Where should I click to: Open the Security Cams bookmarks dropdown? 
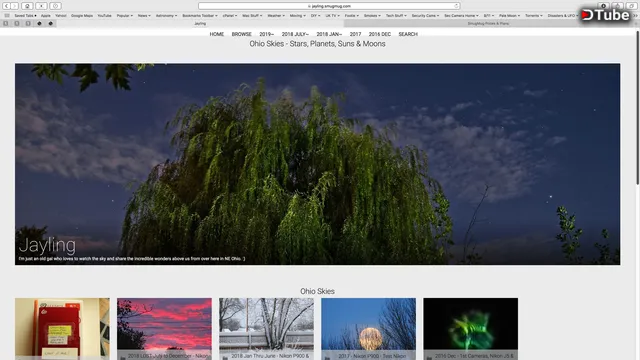425,16
